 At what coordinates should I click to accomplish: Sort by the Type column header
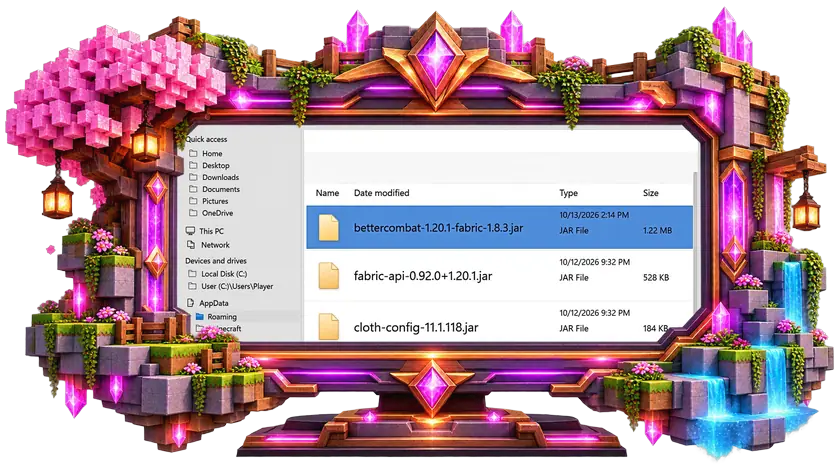coord(568,193)
